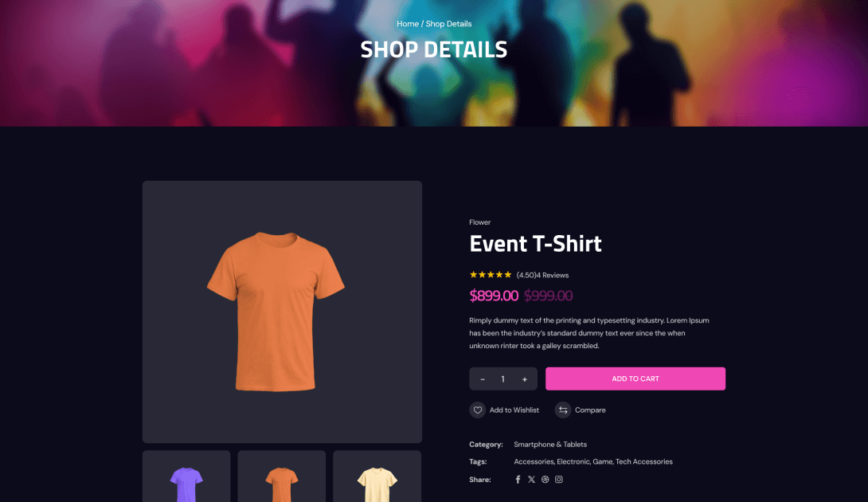This screenshot has width=868, height=502.
Task: Add the Event T-Shirt to cart
Action: tap(635, 378)
